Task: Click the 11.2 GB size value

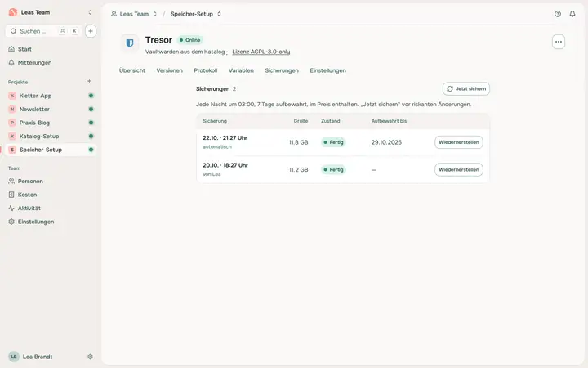Action: [x=299, y=170]
